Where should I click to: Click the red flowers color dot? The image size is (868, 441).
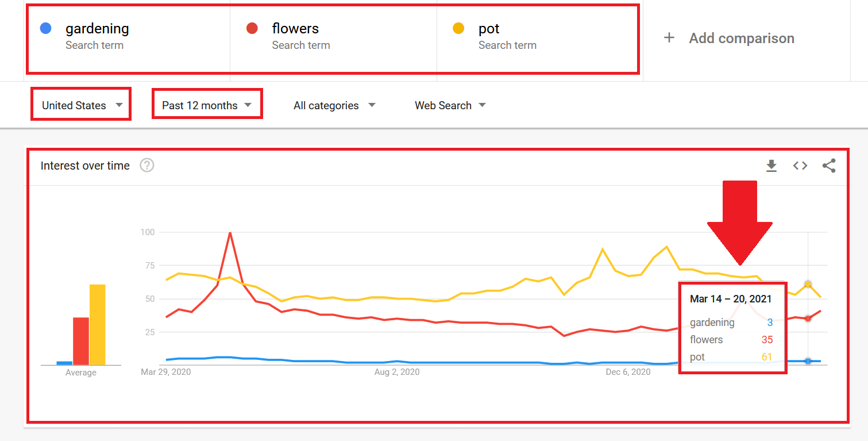252,28
